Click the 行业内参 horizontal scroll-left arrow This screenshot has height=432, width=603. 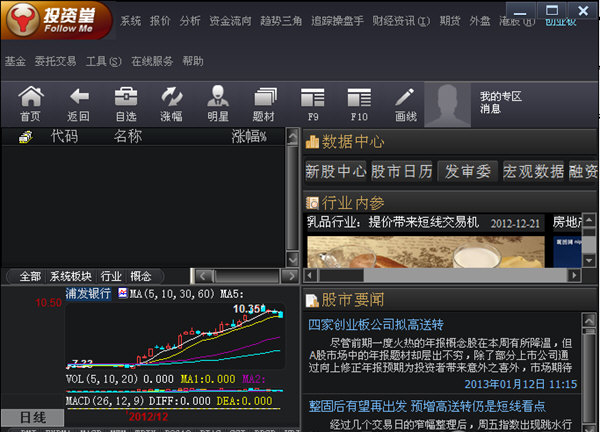click(311, 275)
